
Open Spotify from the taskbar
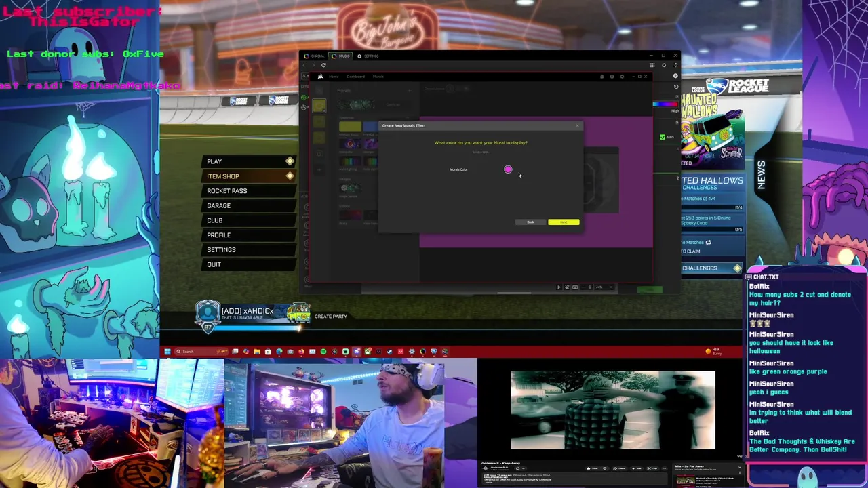point(323,352)
